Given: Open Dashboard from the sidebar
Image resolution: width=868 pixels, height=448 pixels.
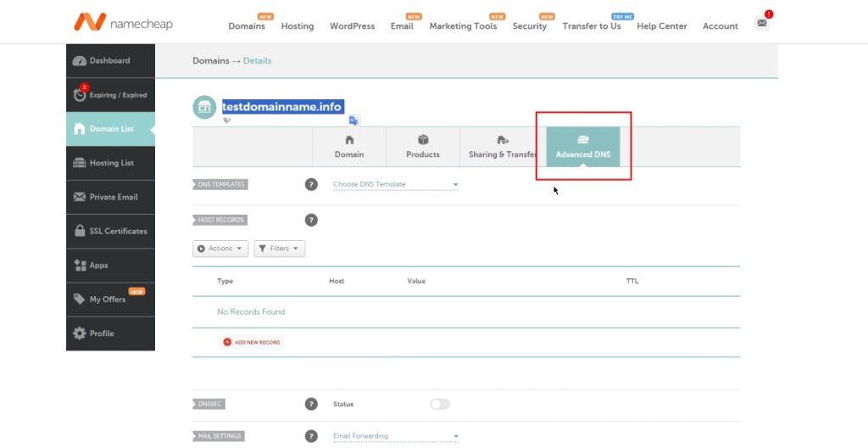Looking at the screenshot, I should (x=111, y=61).
